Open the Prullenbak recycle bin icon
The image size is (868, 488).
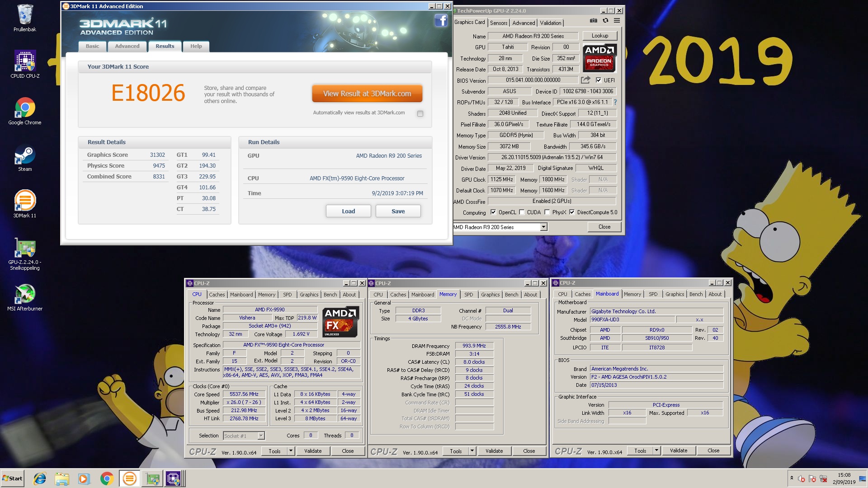click(x=25, y=18)
